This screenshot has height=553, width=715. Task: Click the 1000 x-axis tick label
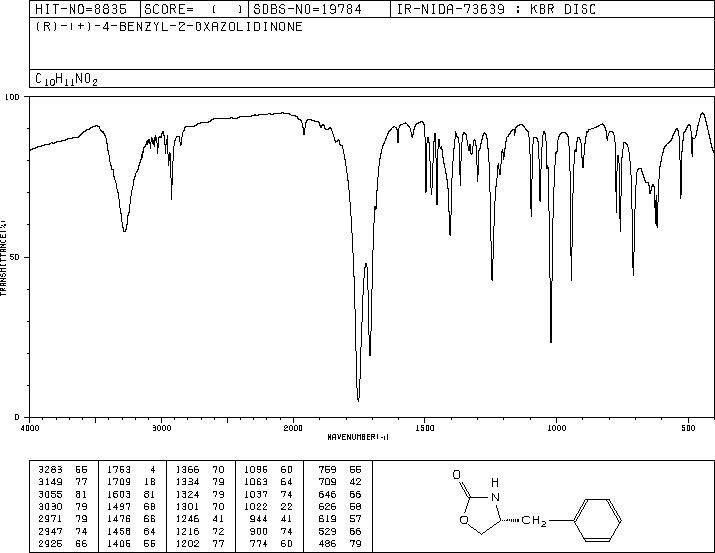point(557,428)
